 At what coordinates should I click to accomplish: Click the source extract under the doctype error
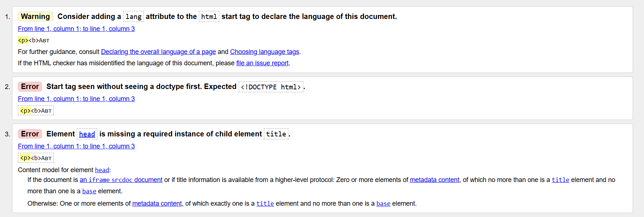point(36,111)
